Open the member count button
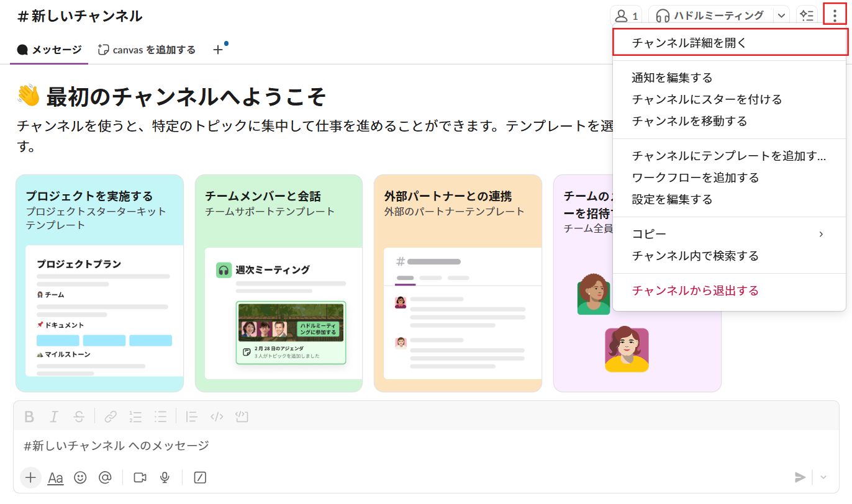 pos(626,16)
